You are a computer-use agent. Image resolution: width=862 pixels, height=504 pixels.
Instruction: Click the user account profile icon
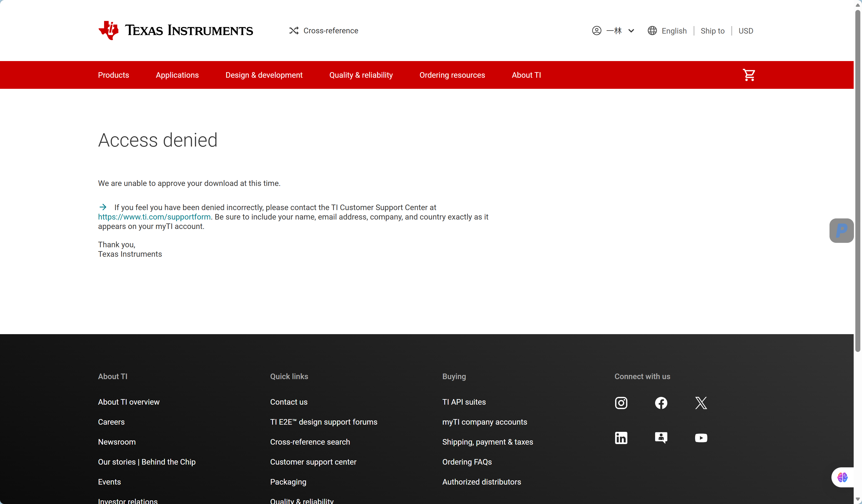point(597,31)
